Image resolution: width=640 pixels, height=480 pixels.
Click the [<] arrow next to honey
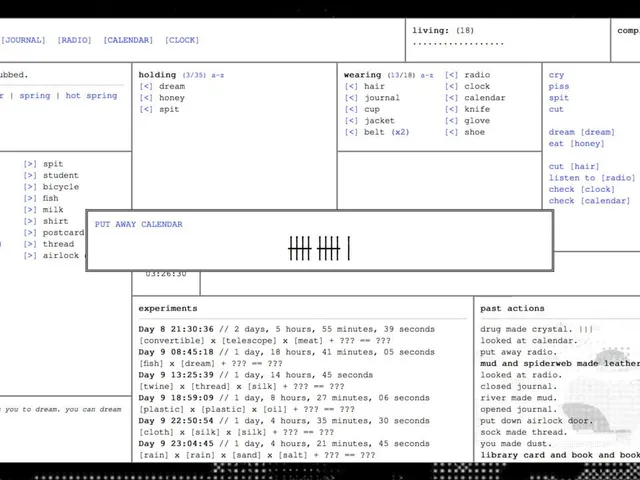point(146,98)
